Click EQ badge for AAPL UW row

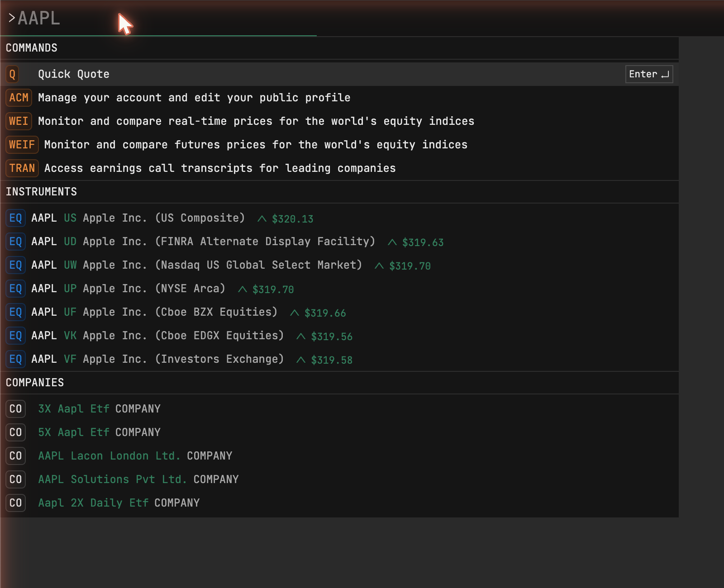(16, 265)
